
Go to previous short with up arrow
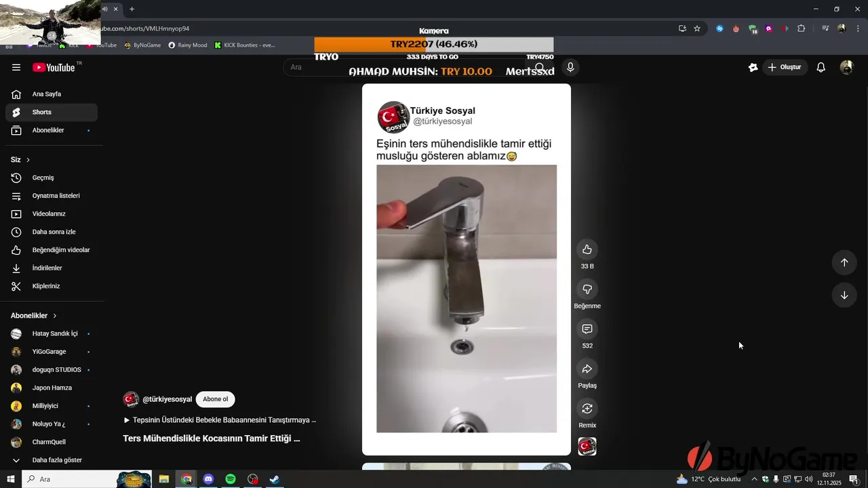click(844, 262)
